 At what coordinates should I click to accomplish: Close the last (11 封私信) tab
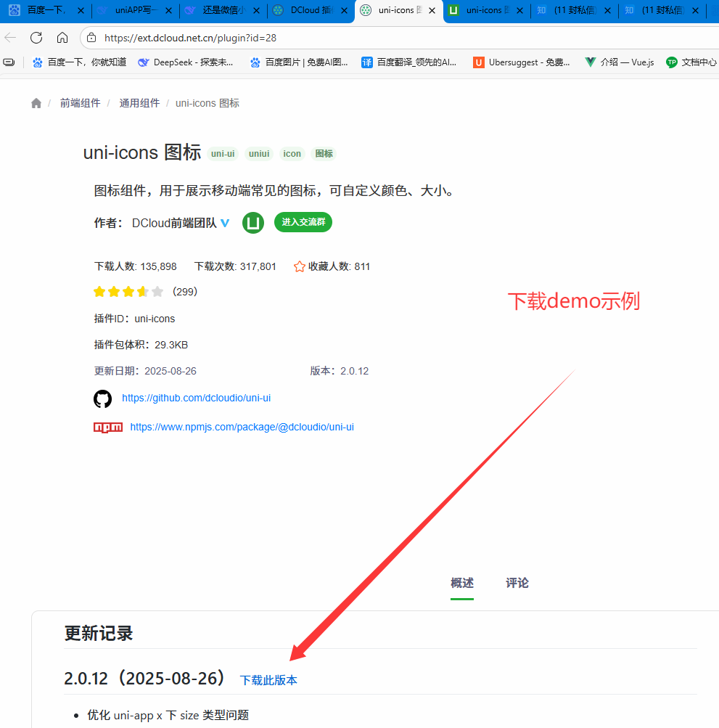695,10
